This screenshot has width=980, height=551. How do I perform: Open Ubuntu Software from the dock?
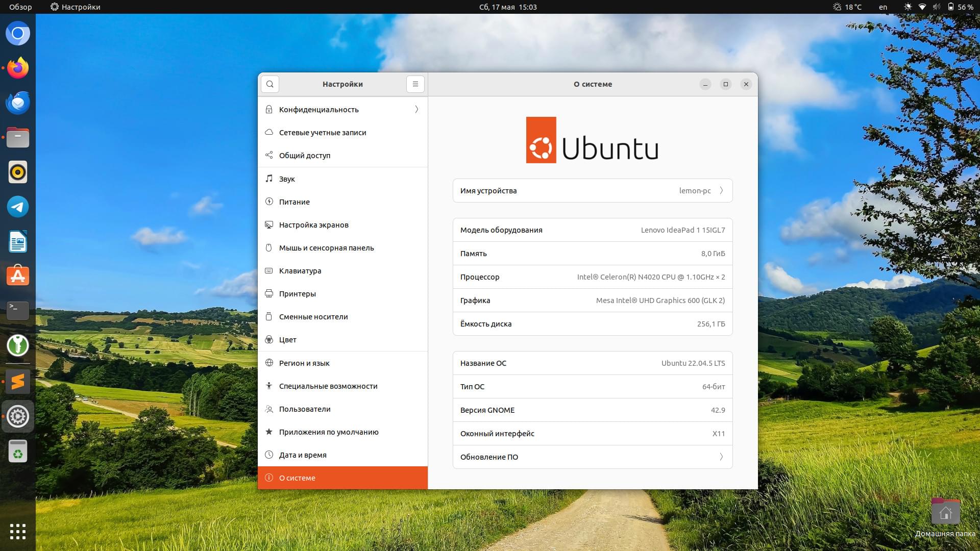click(x=18, y=276)
